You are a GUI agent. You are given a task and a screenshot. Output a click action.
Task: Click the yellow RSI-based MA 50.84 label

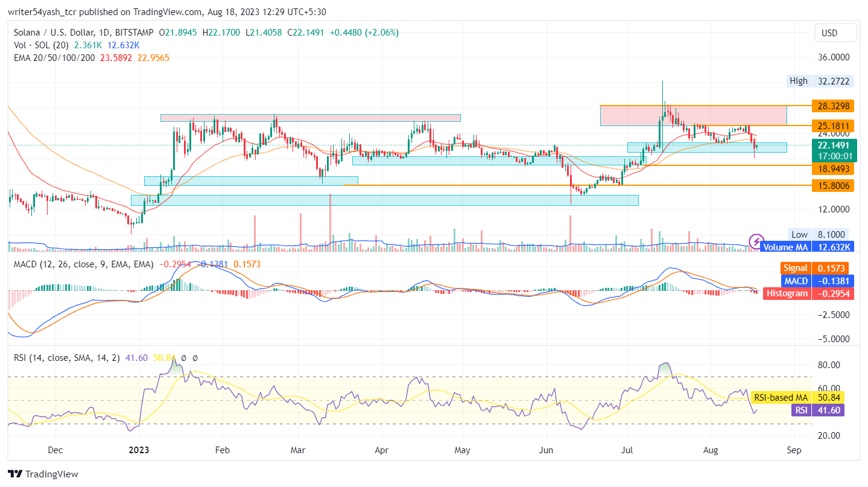pyautogui.click(x=797, y=397)
